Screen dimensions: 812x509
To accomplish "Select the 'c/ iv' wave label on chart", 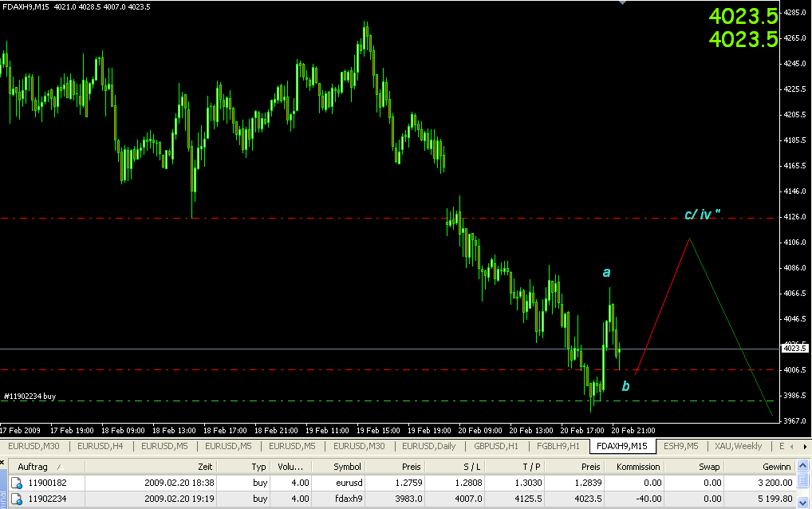I will pyautogui.click(x=703, y=215).
